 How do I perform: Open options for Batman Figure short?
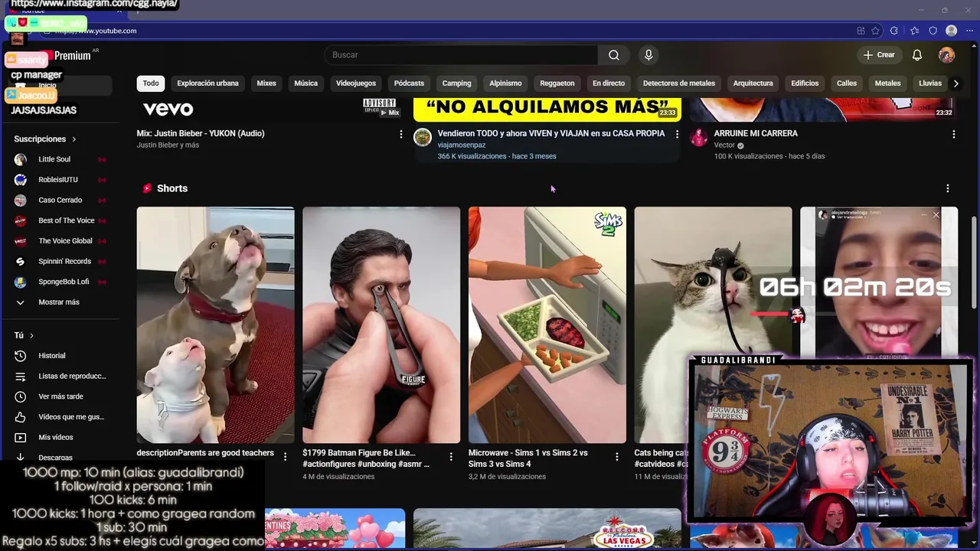click(451, 457)
